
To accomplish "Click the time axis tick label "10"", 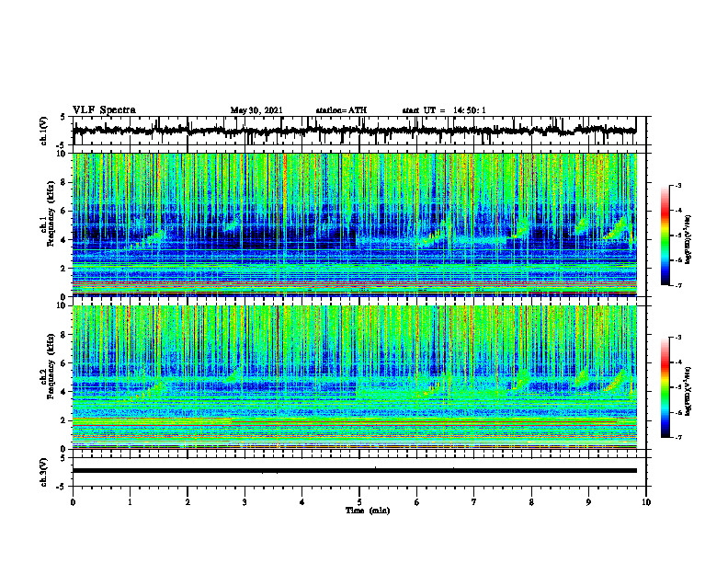I will coord(646,502).
